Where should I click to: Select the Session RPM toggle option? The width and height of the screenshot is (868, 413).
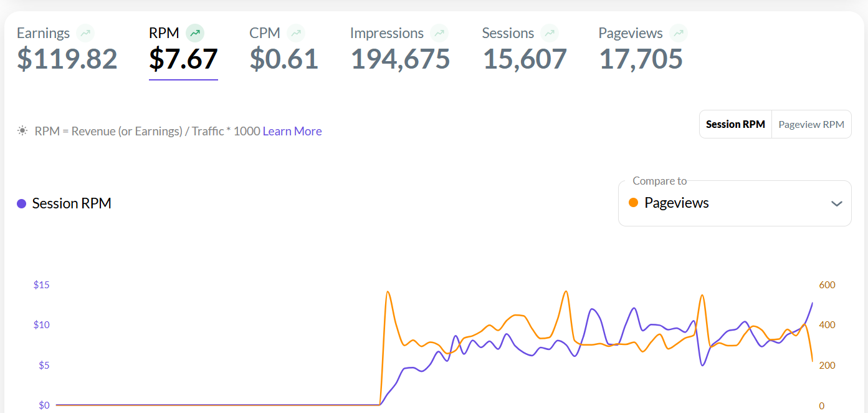[x=735, y=124]
